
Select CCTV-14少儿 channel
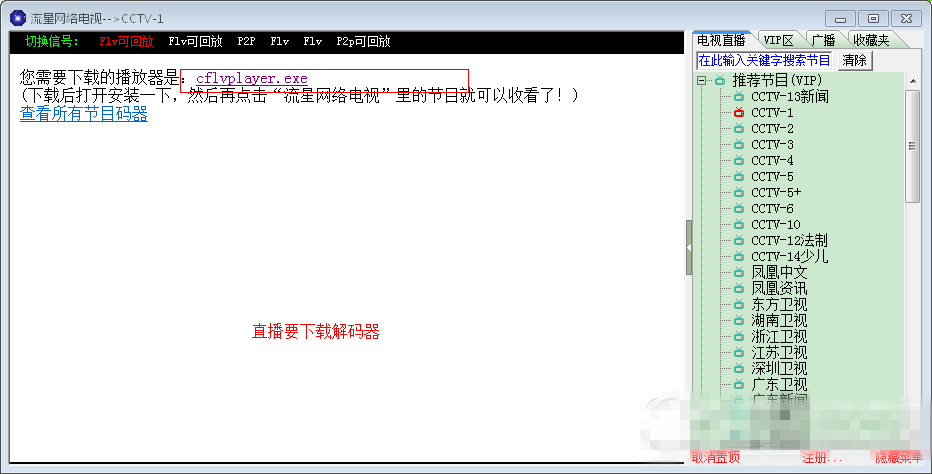pos(789,256)
